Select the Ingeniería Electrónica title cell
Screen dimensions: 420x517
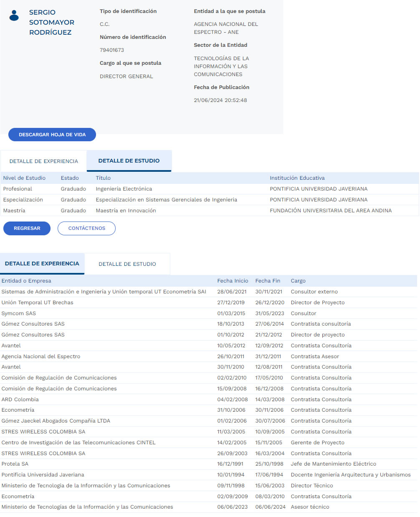pos(124,189)
